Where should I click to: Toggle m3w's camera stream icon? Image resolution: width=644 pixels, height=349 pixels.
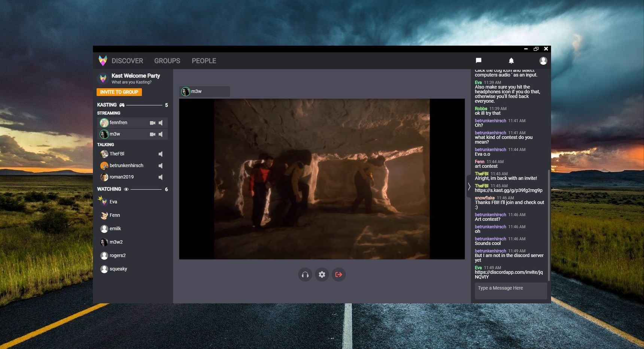coord(152,134)
